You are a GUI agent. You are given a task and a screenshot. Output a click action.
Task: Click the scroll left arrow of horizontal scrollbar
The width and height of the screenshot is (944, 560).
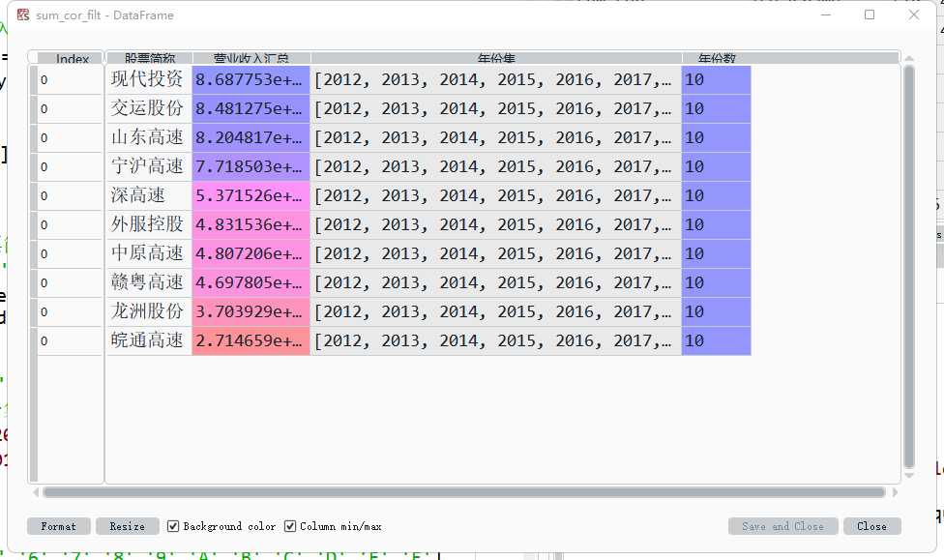[36, 492]
